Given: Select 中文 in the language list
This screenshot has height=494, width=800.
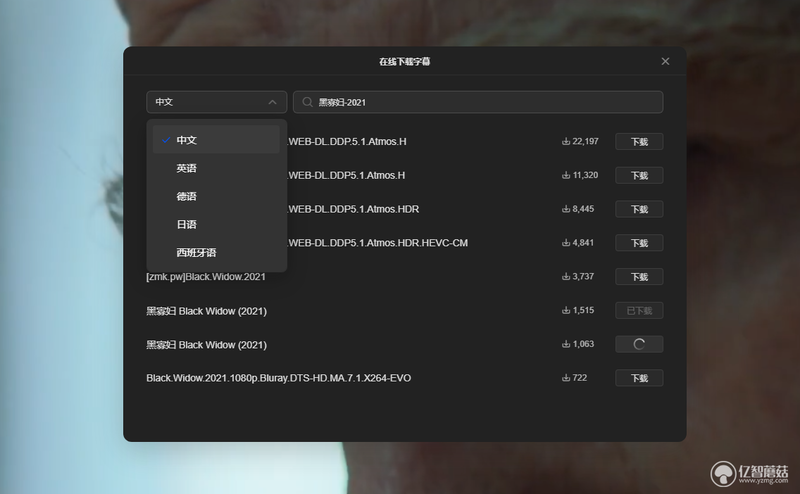Looking at the screenshot, I should [216, 140].
